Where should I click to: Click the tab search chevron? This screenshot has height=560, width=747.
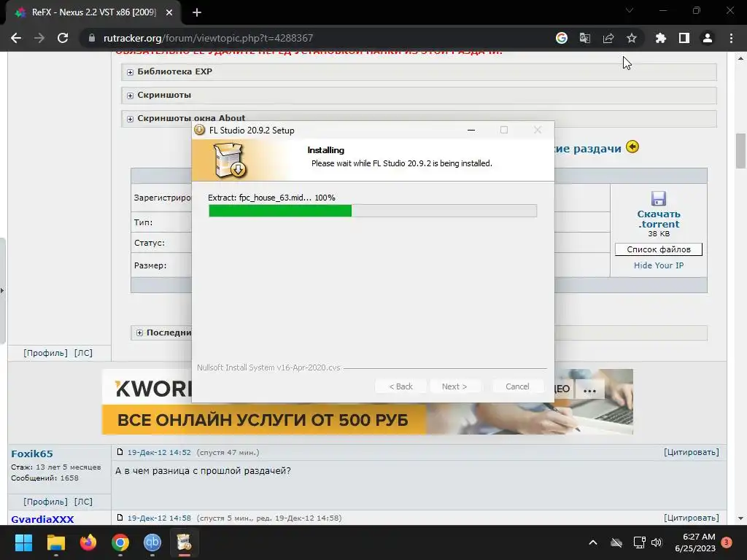click(x=630, y=10)
